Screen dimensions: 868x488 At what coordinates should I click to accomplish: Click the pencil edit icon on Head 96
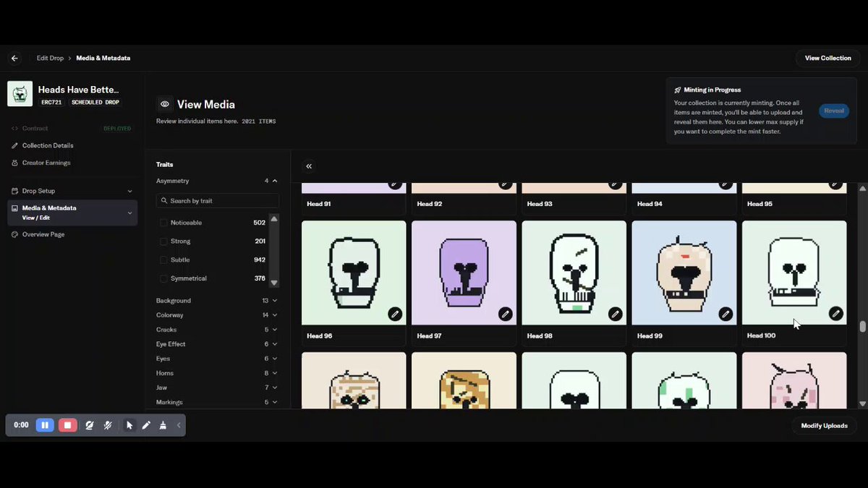point(395,314)
